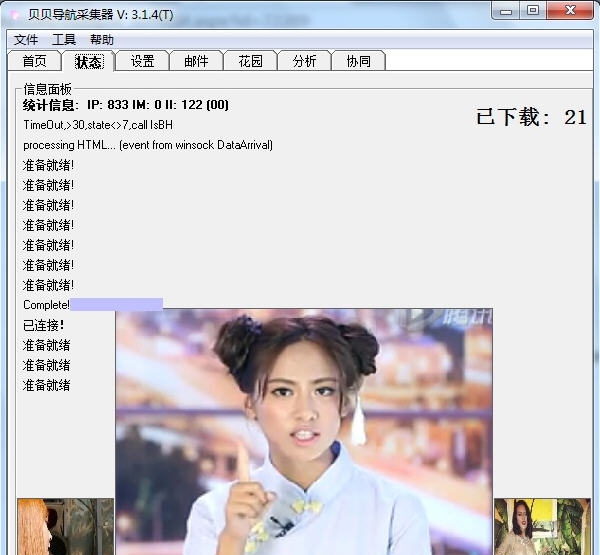Open the 工具 menu
Screen dimensions: 600x555
(x=64, y=40)
